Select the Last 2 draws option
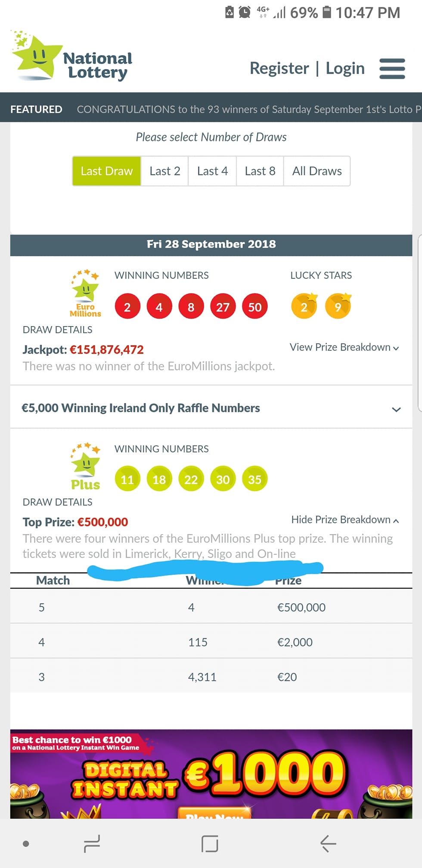Viewport: 422px width, 868px height. 165,171
